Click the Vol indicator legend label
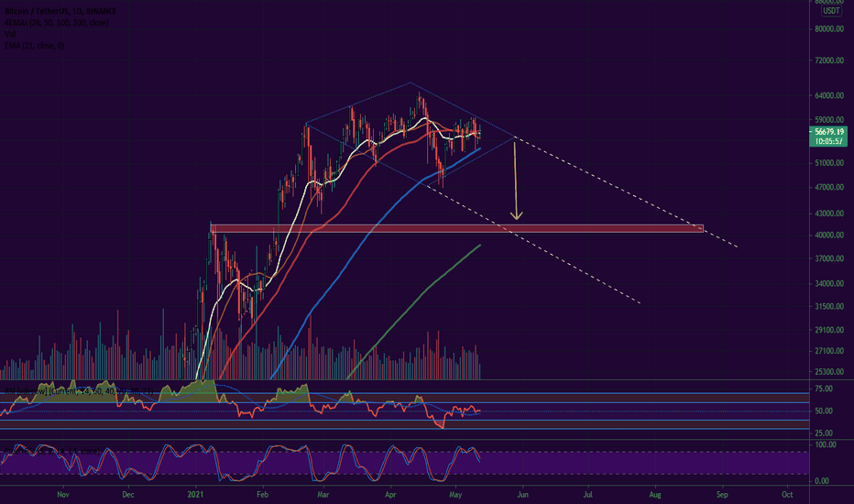The image size is (854, 504). tap(10, 34)
